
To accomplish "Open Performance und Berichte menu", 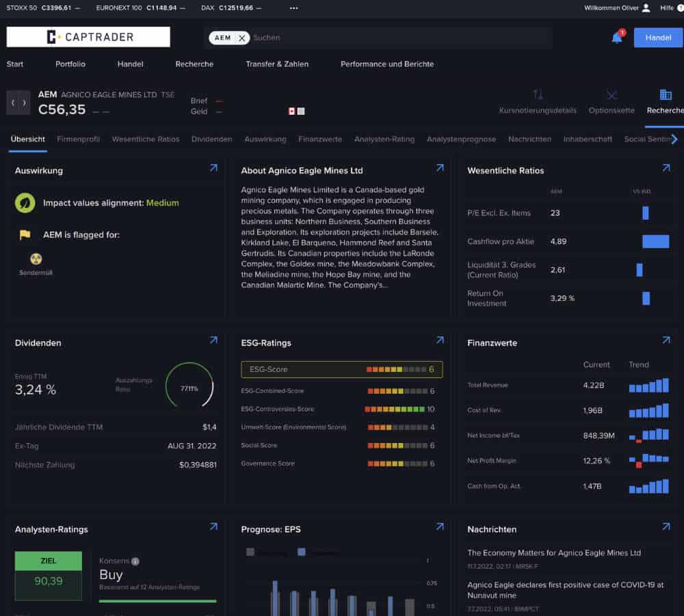I will click(387, 64).
